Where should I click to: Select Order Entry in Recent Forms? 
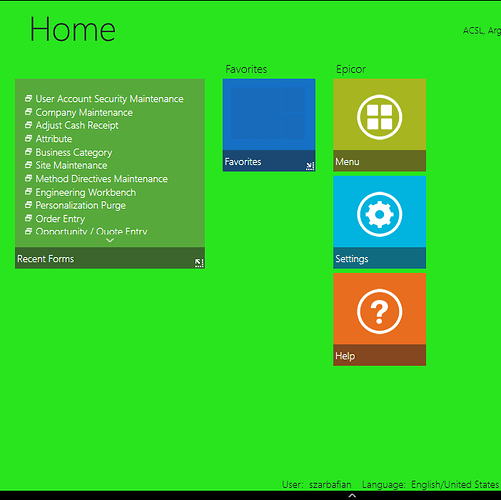tap(60, 219)
